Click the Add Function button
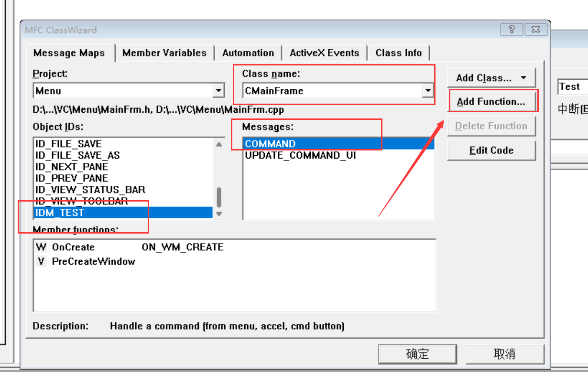Screen dimensions: 588x385 (x=491, y=102)
